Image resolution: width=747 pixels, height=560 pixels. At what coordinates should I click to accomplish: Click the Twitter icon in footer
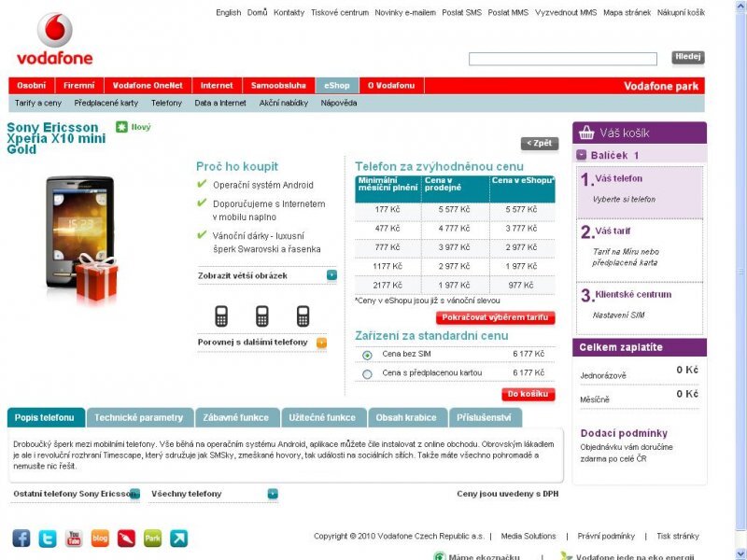click(48, 537)
